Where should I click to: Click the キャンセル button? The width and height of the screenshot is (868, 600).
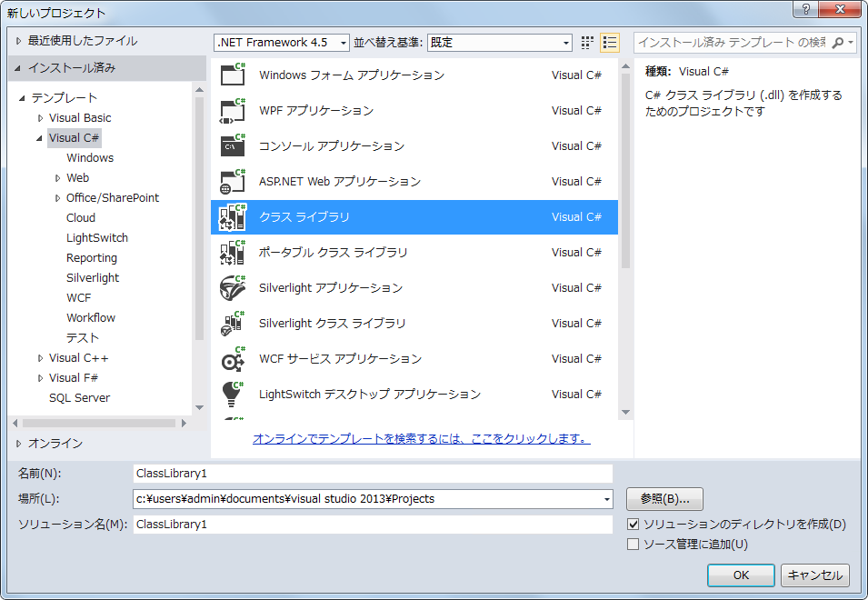[x=815, y=575]
